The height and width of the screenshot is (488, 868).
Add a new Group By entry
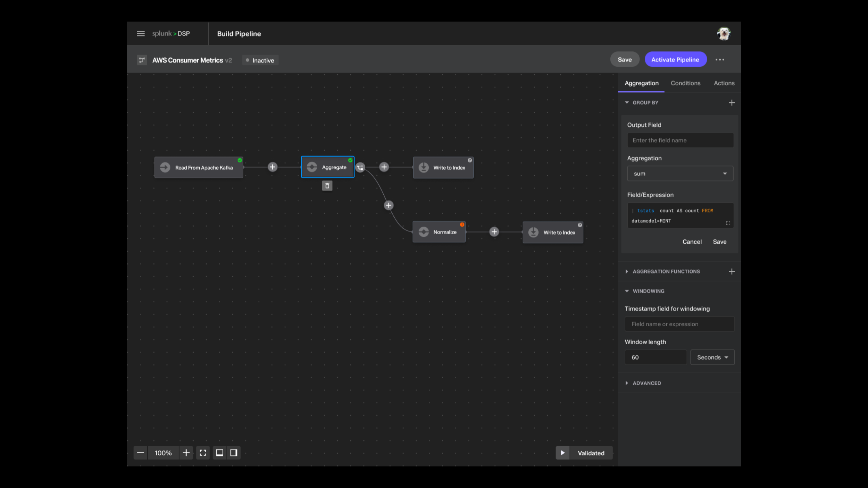732,103
